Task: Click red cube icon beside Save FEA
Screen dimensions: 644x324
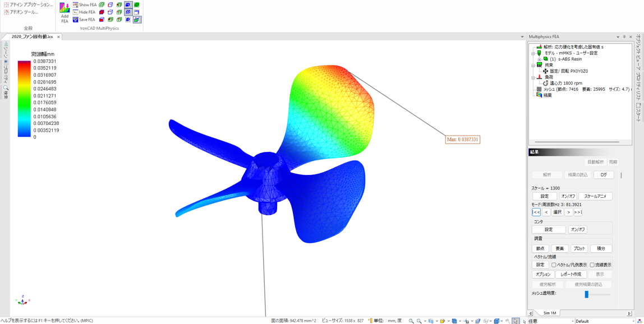Action: (x=101, y=19)
